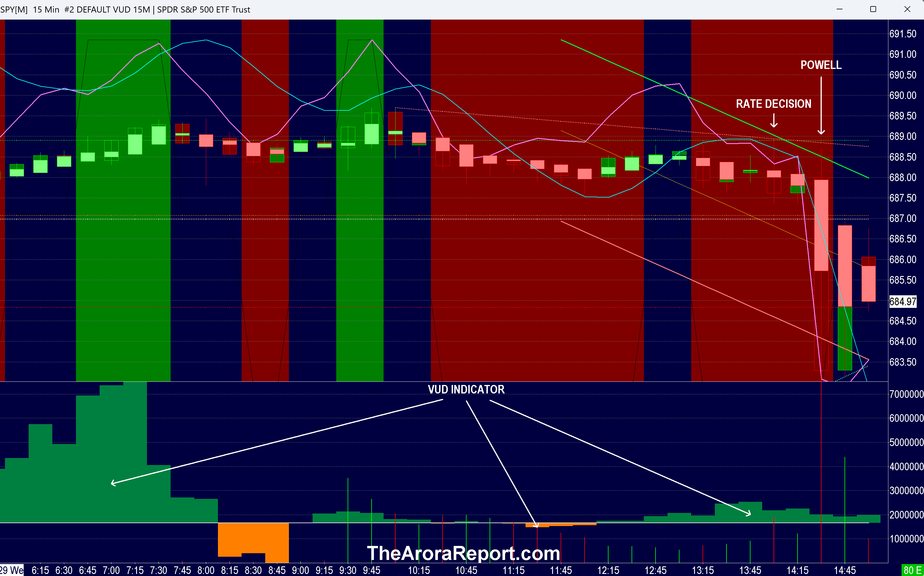Click the 687.00 price scale label
Image resolution: width=924 pixels, height=576 pixels.
902,218
